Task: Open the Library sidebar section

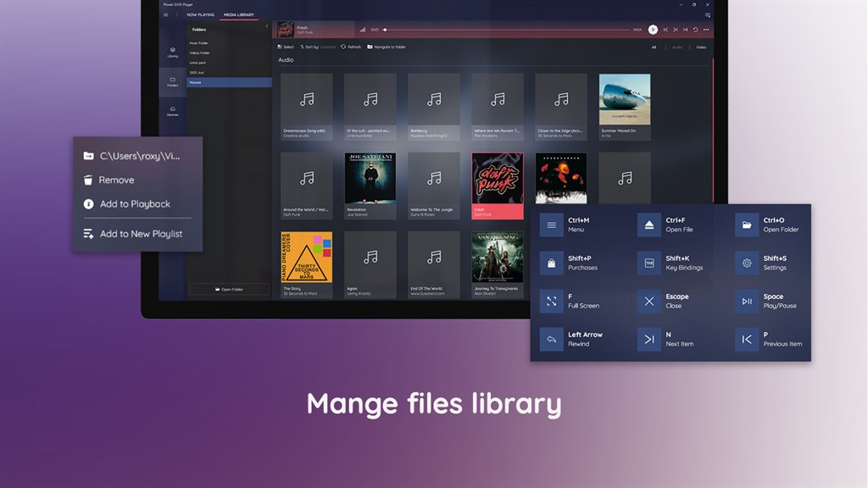Action: (x=173, y=53)
